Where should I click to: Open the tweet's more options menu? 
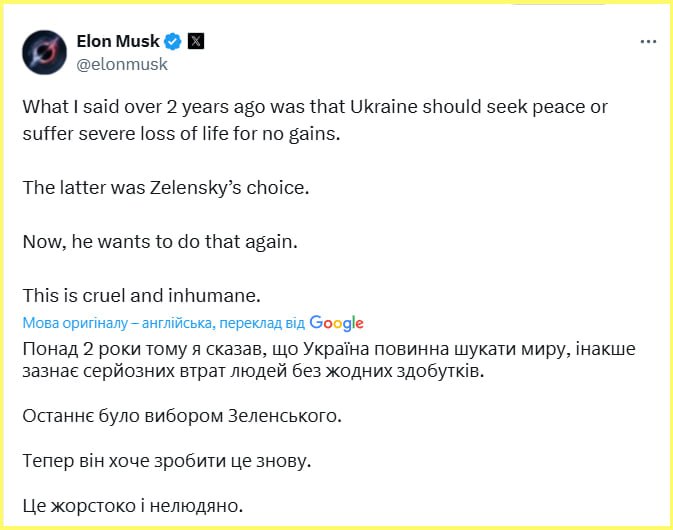647,43
